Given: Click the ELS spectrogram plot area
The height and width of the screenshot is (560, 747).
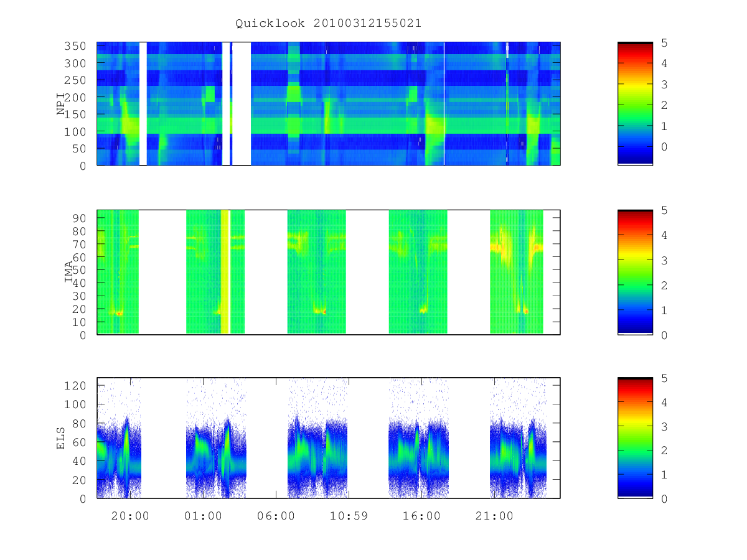Looking at the screenshot, I should tap(329, 438).
